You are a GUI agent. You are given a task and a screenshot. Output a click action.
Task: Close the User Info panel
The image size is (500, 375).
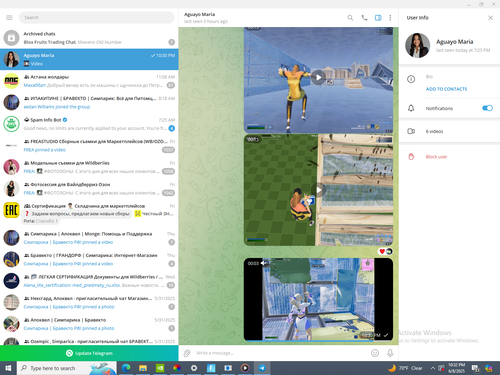490,18
